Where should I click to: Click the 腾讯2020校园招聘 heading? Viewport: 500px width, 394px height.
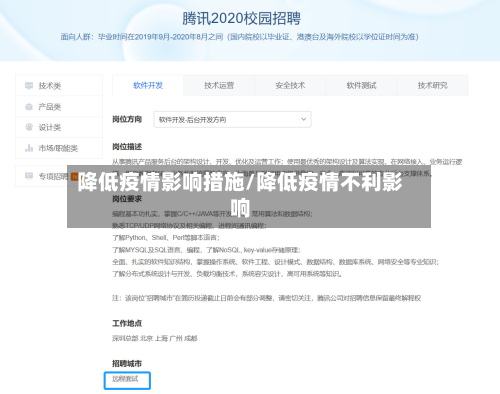tap(242, 18)
